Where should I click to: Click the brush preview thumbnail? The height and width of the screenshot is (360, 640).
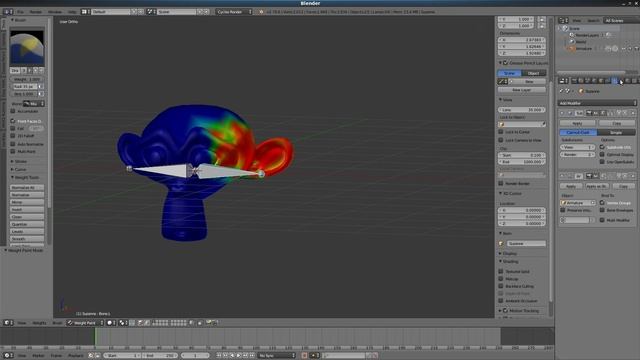pos(27,48)
